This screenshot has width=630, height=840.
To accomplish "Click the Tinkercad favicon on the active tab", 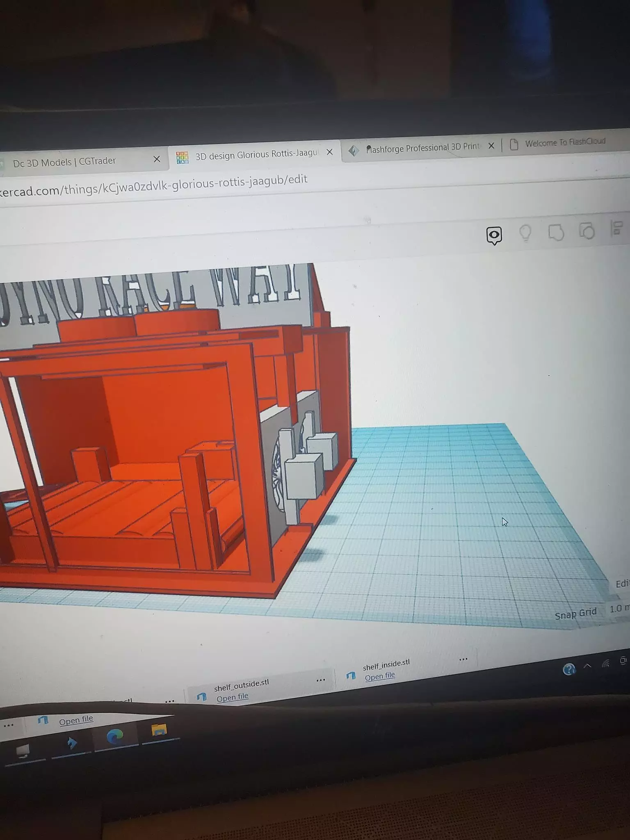I will (x=182, y=157).
